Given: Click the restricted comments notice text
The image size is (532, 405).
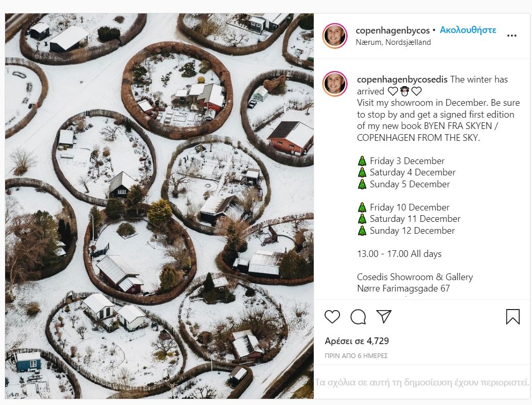Looking at the screenshot, I should point(422,383).
